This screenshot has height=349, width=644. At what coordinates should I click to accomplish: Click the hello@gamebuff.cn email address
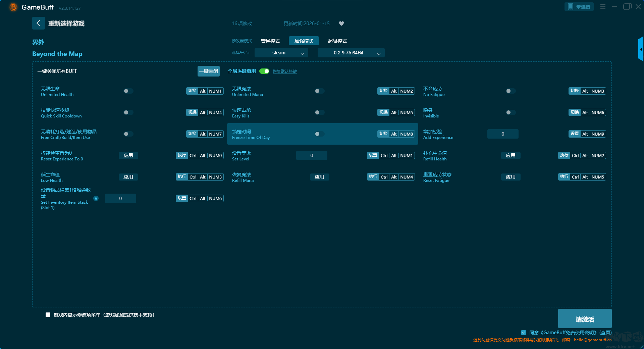coord(593,340)
